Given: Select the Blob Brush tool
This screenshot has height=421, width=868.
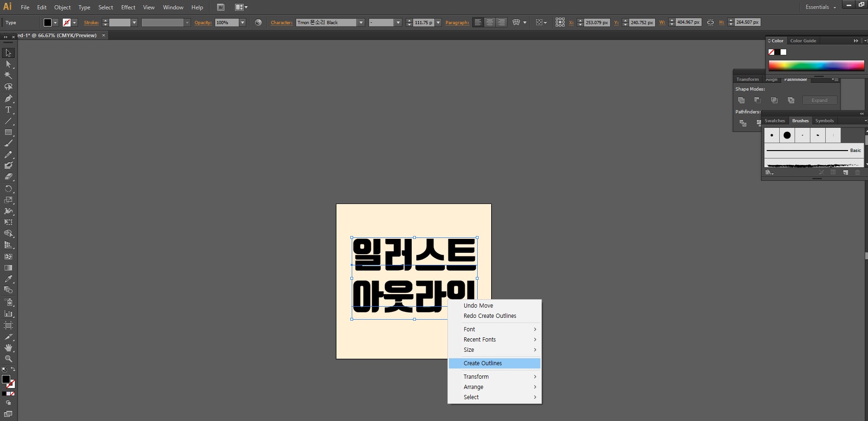Looking at the screenshot, I should point(8,165).
